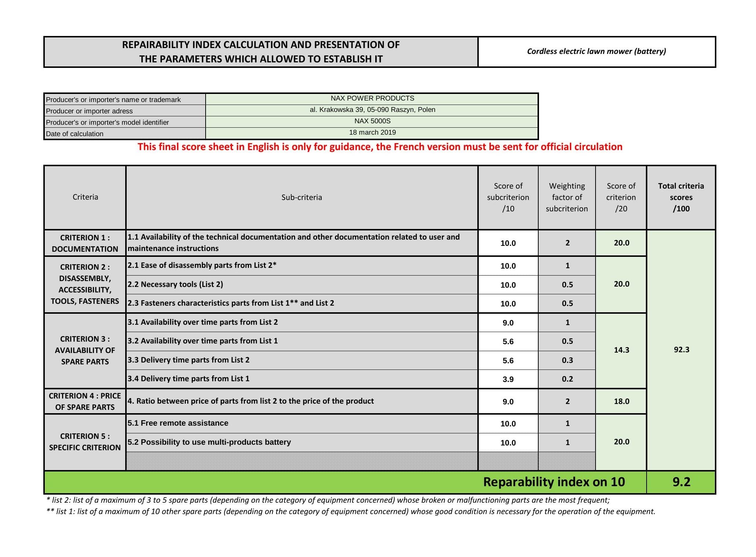Select the 3.9 score for delivery time List 1
This screenshot has height=557, width=756.
pyautogui.click(x=508, y=379)
